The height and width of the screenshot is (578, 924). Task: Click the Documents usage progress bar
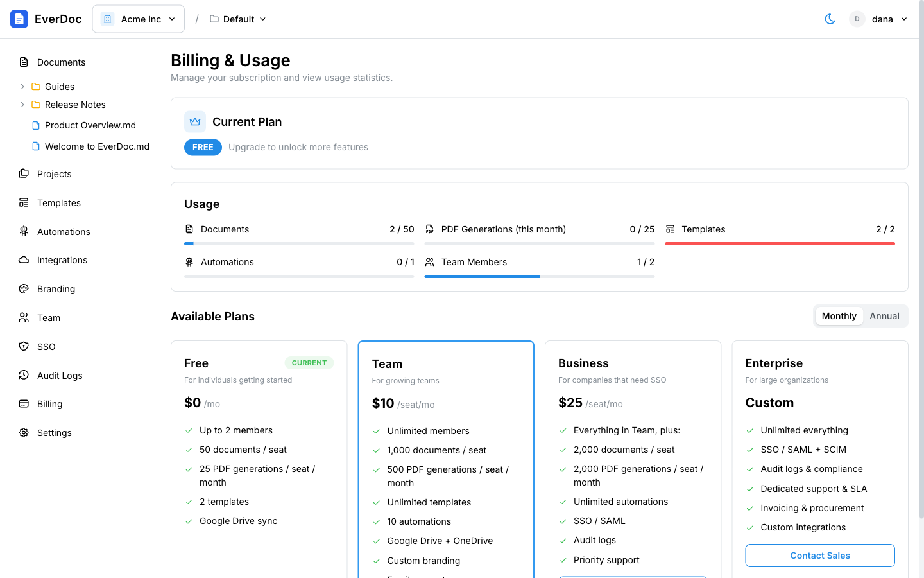pyautogui.click(x=299, y=244)
